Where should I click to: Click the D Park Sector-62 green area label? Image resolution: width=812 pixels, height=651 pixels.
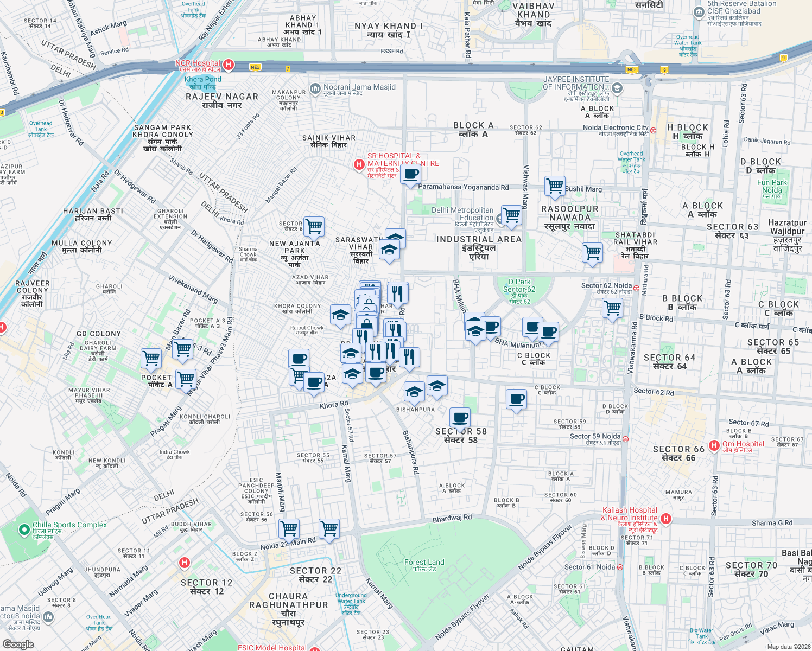519,291
